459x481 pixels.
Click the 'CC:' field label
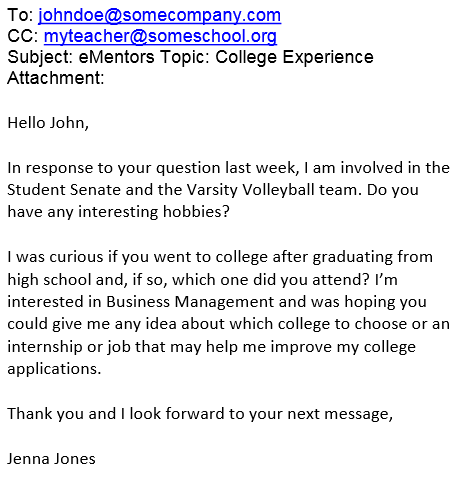[x=23, y=36]
